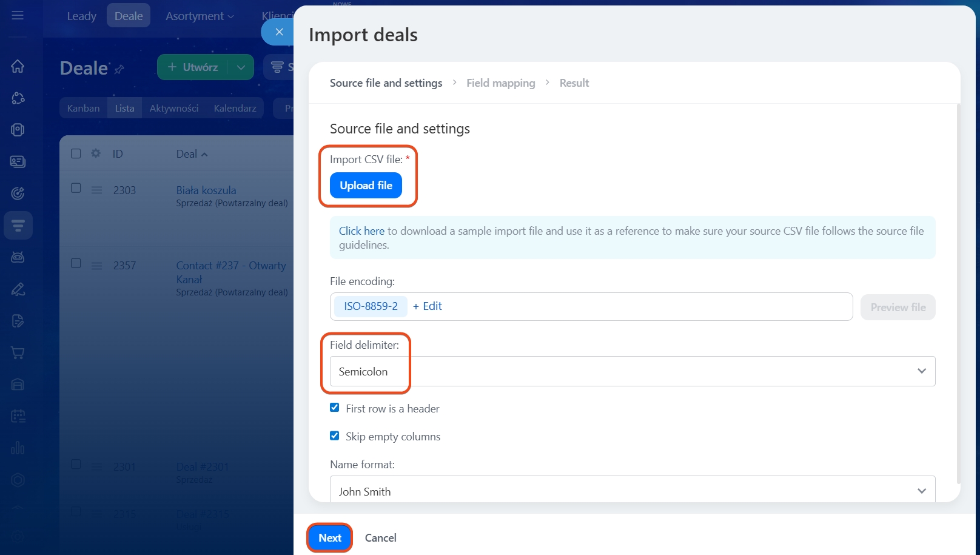Open the hamburger menu icon
The height and width of the screenshot is (555, 980).
[18, 15]
